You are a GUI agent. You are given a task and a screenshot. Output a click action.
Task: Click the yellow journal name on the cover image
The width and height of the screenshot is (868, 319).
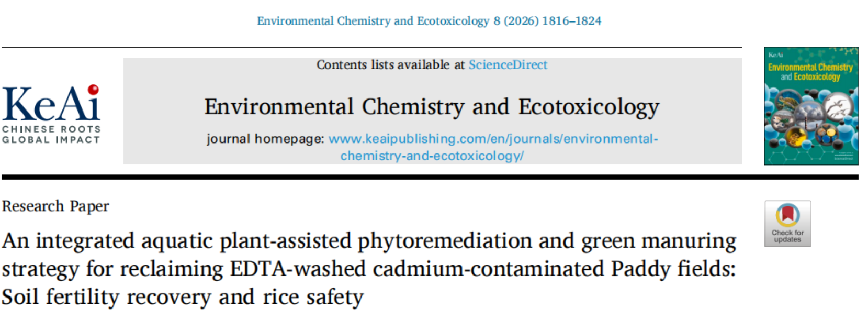click(810, 72)
